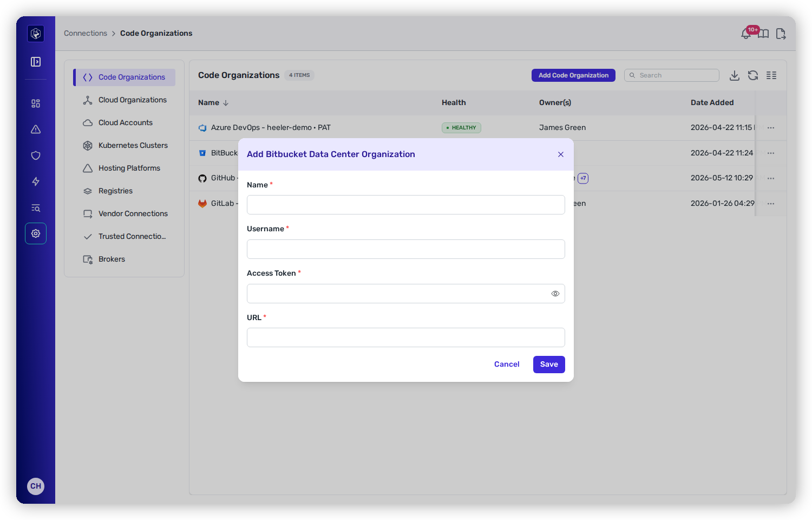The image size is (812, 520).
Task: Focus the Access Token input field
Action: coord(406,294)
